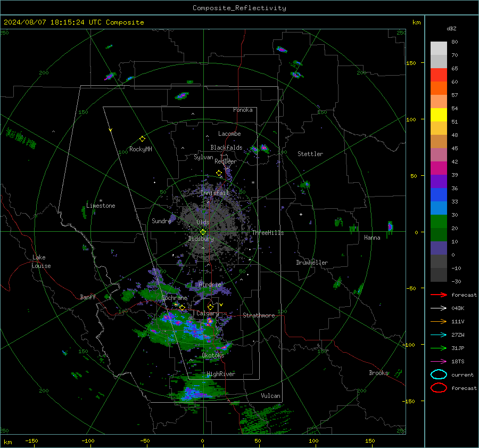This screenshot has width=479, height=448.
Task: Click the 18TS legend label
Action: coord(458,362)
